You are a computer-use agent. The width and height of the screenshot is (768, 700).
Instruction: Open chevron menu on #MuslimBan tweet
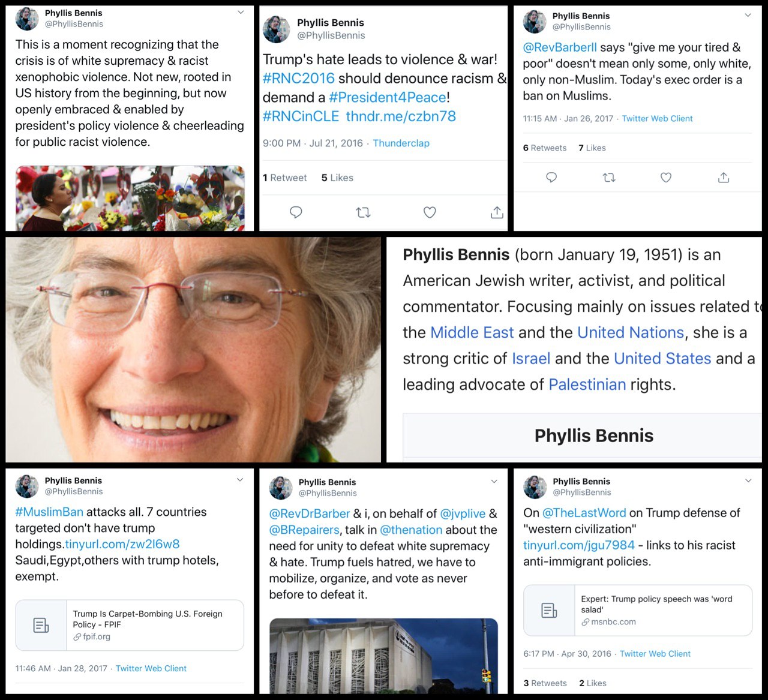coord(240,480)
